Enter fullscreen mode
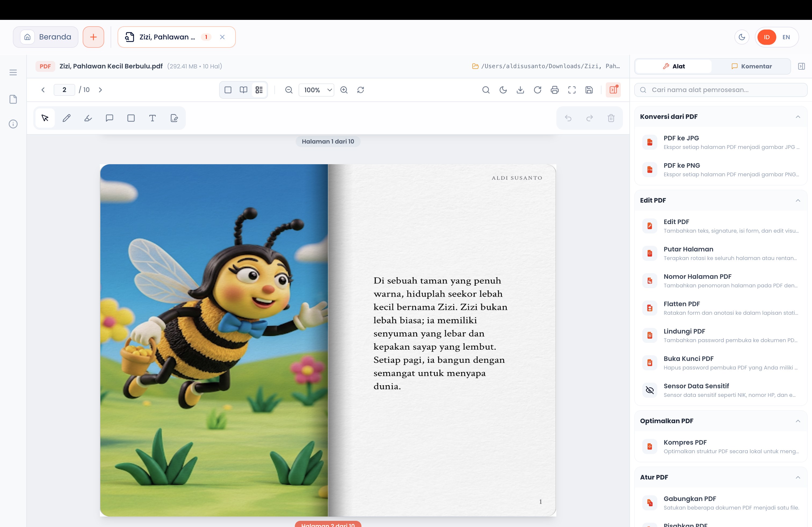812x527 pixels. coord(572,90)
